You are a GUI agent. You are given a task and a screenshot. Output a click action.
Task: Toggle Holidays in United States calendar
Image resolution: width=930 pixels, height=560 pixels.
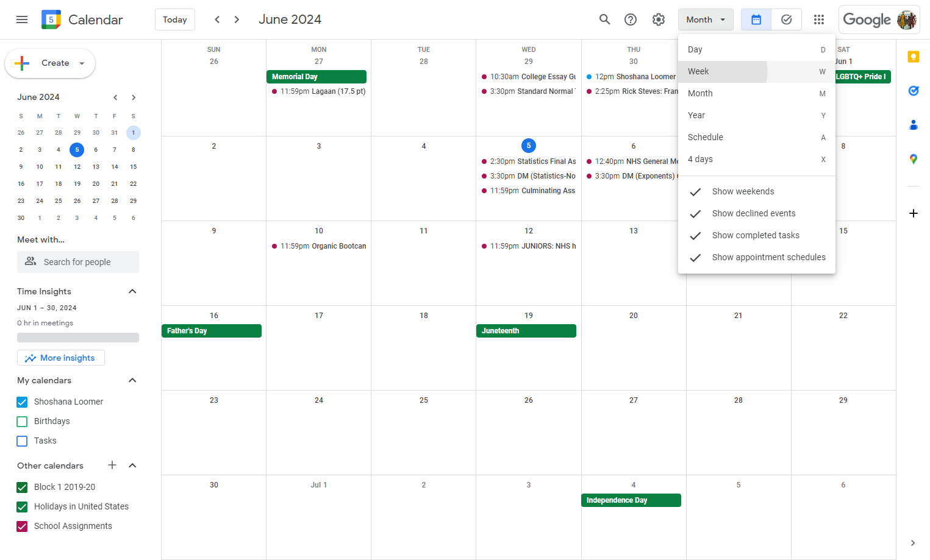pyautogui.click(x=22, y=507)
